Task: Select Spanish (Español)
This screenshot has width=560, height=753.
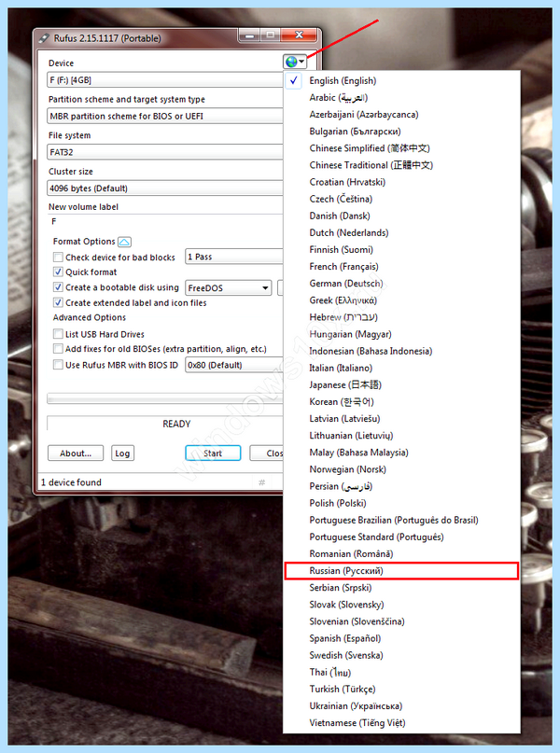Action: [x=401, y=638]
